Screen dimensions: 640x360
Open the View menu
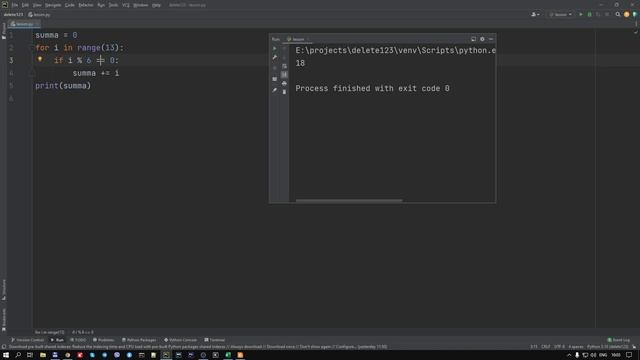(37, 5)
